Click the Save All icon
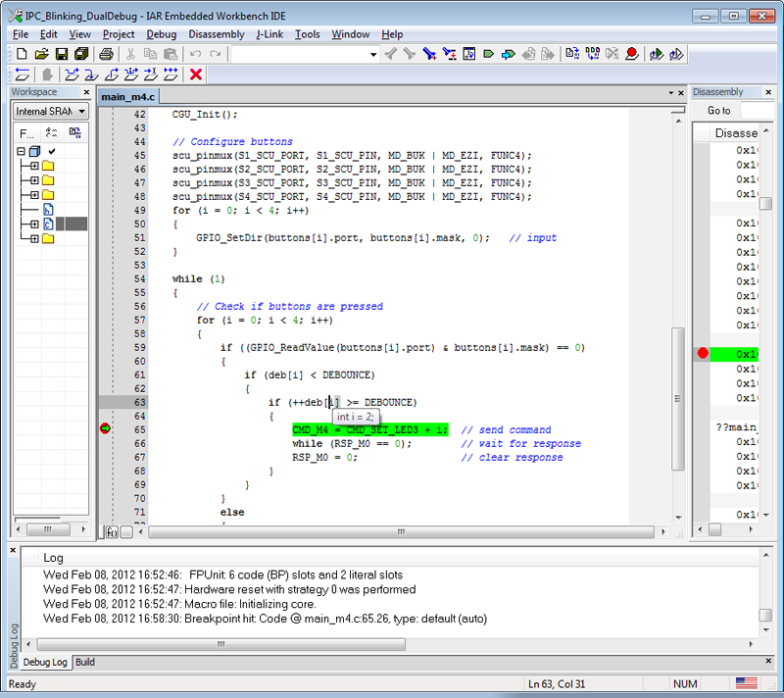The height and width of the screenshot is (698, 784). pyautogui.click(x=81, y=54)
